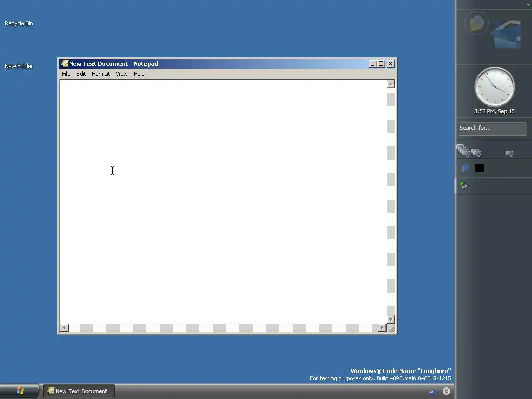Click the vertical scrollbar down arrow
This screenshot has height=399, width=532.
(391, 320)
